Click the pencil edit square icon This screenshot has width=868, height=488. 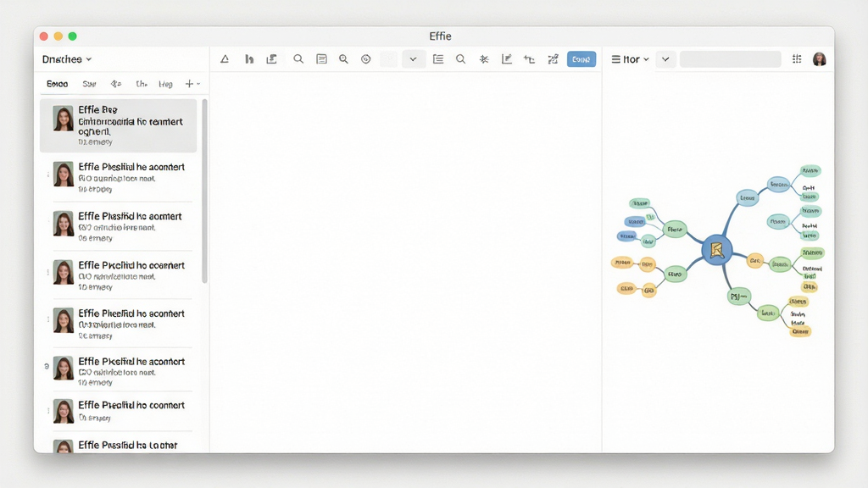click(x=507, y=59)
